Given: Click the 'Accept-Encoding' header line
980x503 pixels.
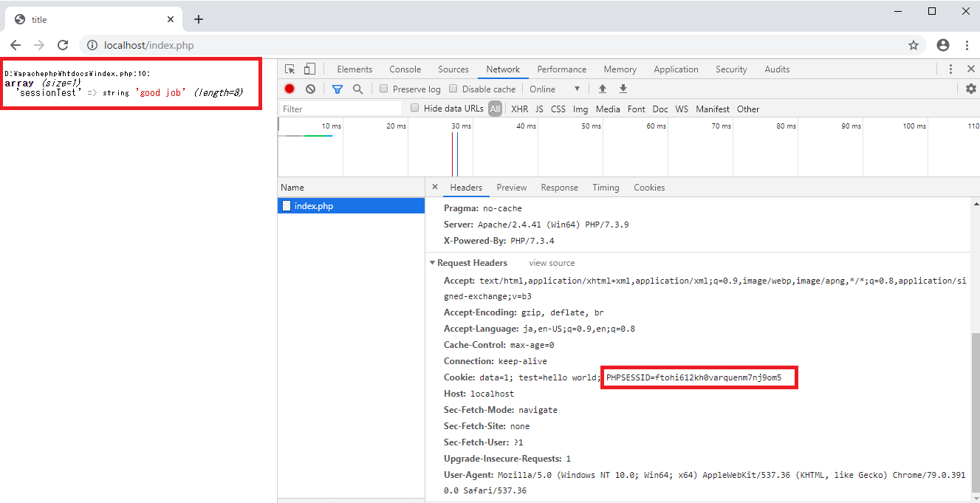Looking at the screenshot, I should tap(524, 312).
